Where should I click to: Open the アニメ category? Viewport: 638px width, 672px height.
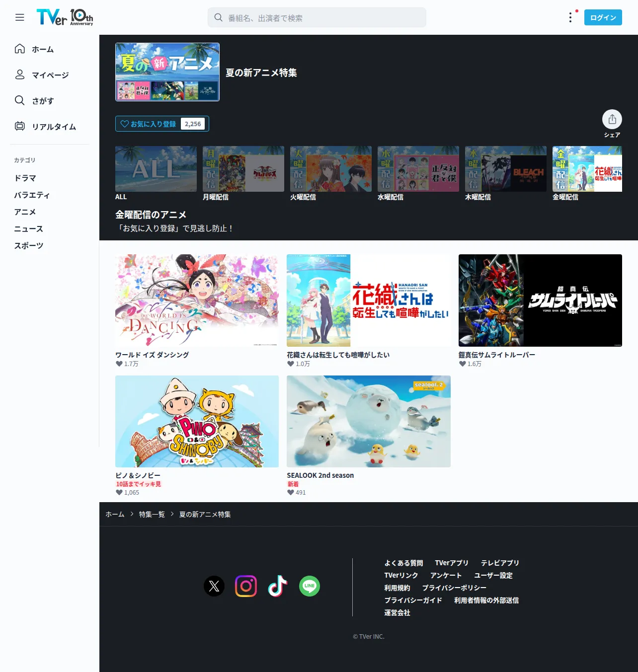click(25, 212)
